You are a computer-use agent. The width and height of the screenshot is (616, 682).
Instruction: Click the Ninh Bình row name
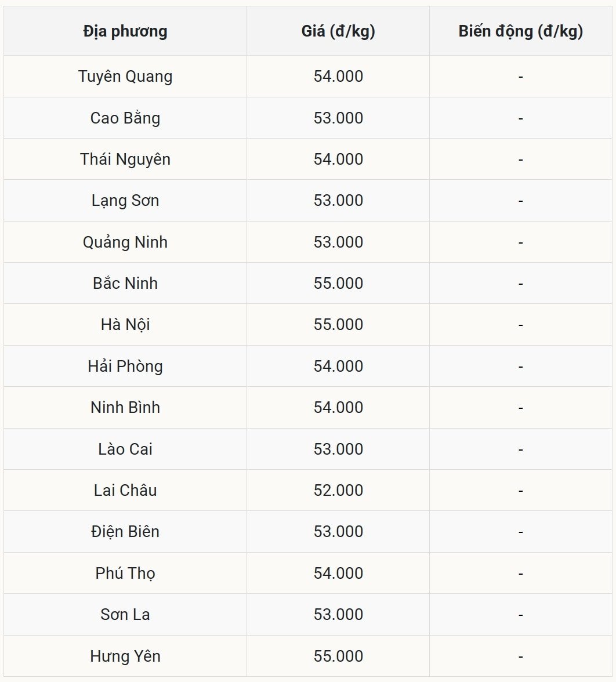(125, 407)
